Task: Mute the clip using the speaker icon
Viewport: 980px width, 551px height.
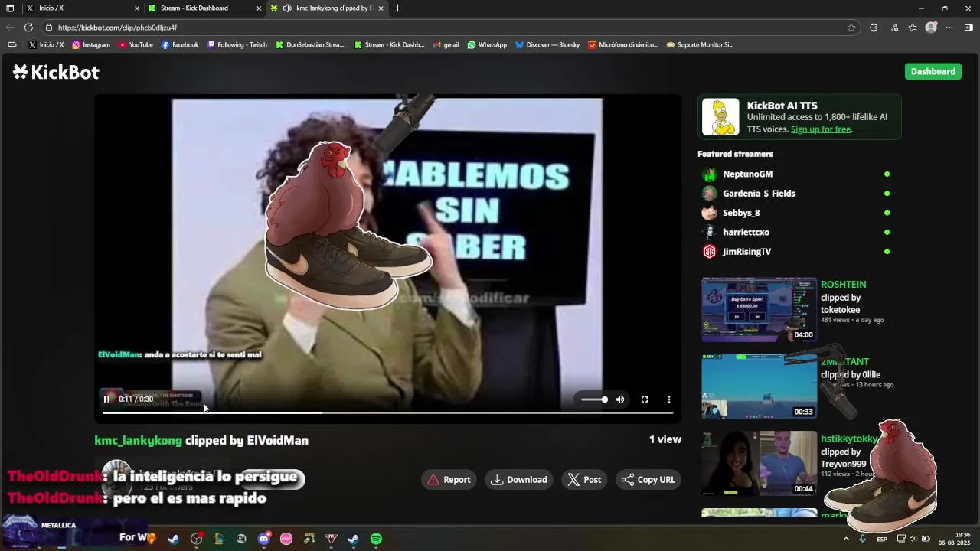Action: tap(620, 399)
